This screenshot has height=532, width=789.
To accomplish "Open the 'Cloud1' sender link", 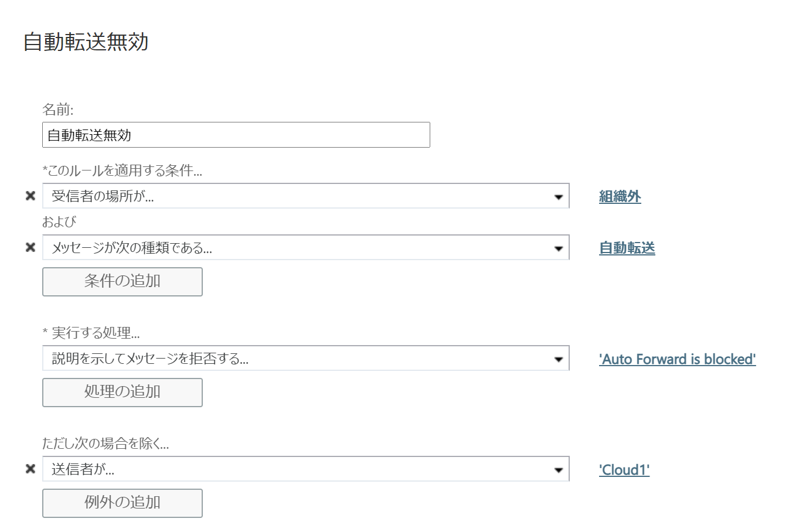I will (624, 469).
